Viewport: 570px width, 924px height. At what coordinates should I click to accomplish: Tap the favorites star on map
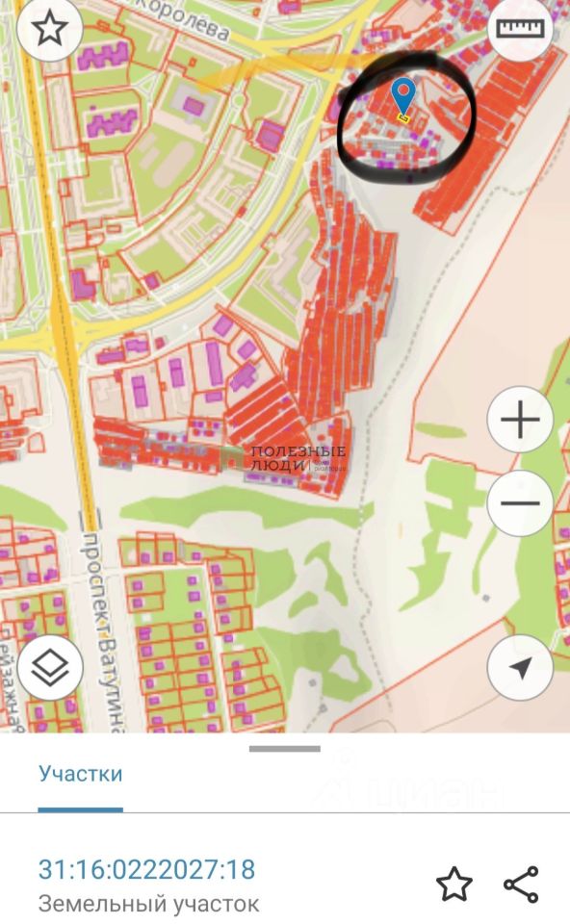click(x=49, y=29)
